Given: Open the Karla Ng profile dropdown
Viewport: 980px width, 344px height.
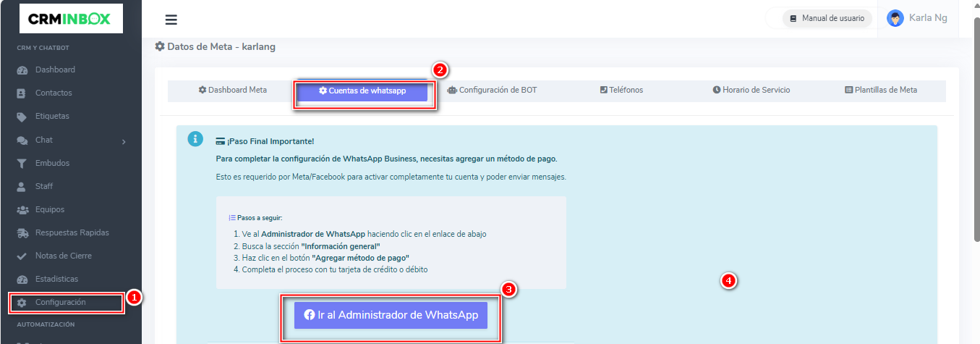Looking at the screenshot, I should point(928,18).
